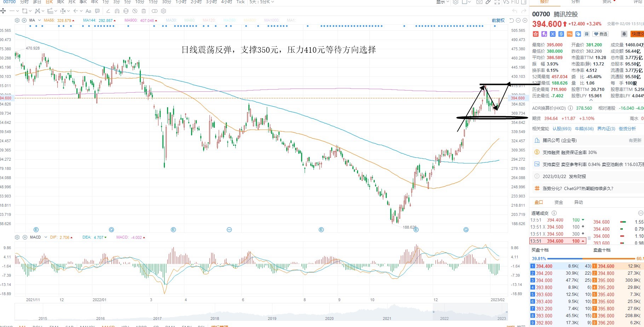This screenshot has width=644, height=327.
Task: Expand rectangle tool dropdown arrow
Action: [x=30, y=11]
